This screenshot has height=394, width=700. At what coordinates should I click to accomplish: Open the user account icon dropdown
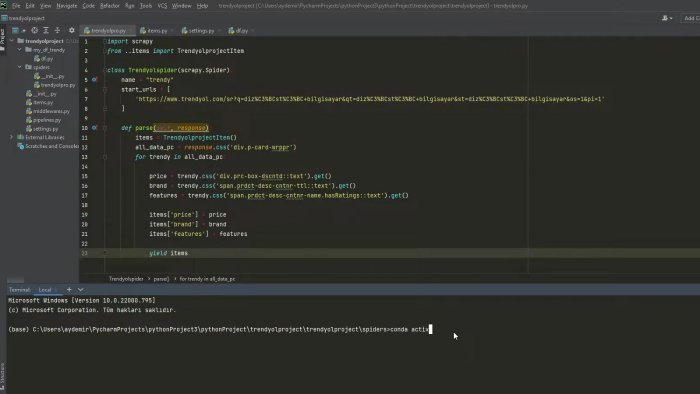667,18
